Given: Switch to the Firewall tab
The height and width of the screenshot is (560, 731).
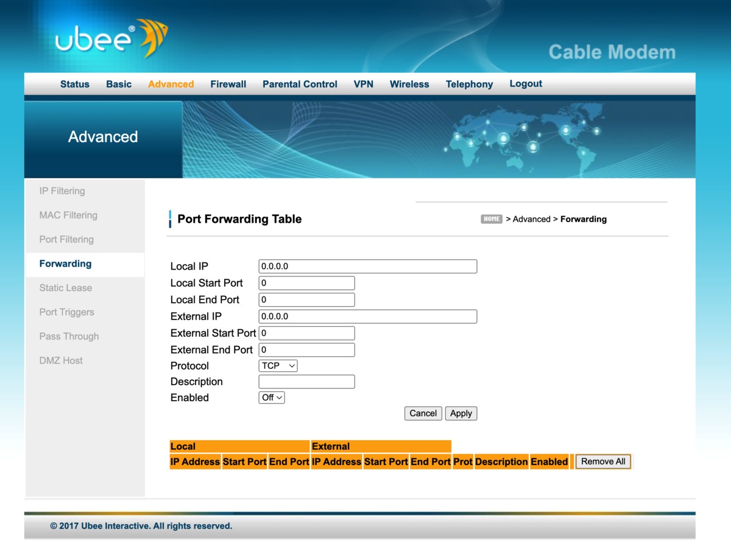Looking at the screenshot, I should pyautogui.click(x=228, y=84).
